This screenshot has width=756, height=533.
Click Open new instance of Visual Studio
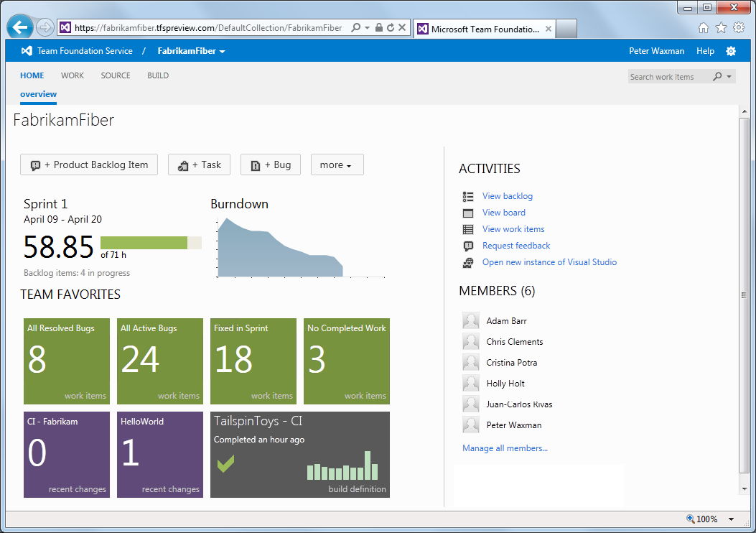549,262
